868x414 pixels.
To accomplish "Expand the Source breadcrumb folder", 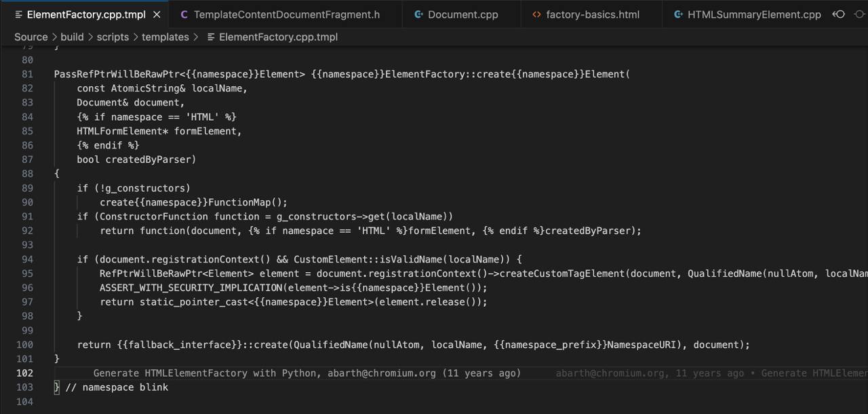I will tap(31, 37).
